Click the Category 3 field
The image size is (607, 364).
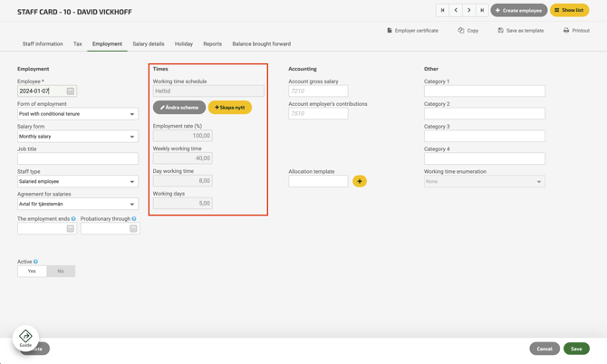pos(485,136)
